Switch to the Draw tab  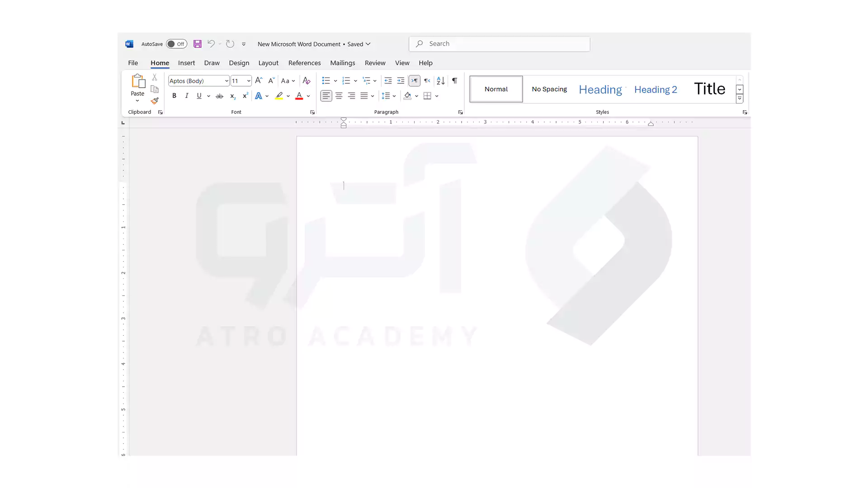coord(212,63)
